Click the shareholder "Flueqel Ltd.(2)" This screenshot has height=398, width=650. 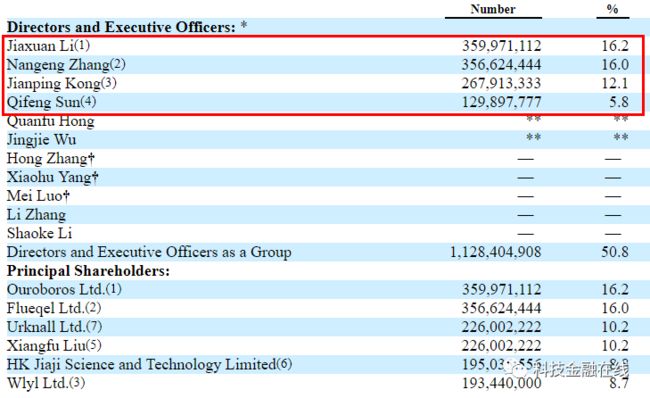pos(54,308)
